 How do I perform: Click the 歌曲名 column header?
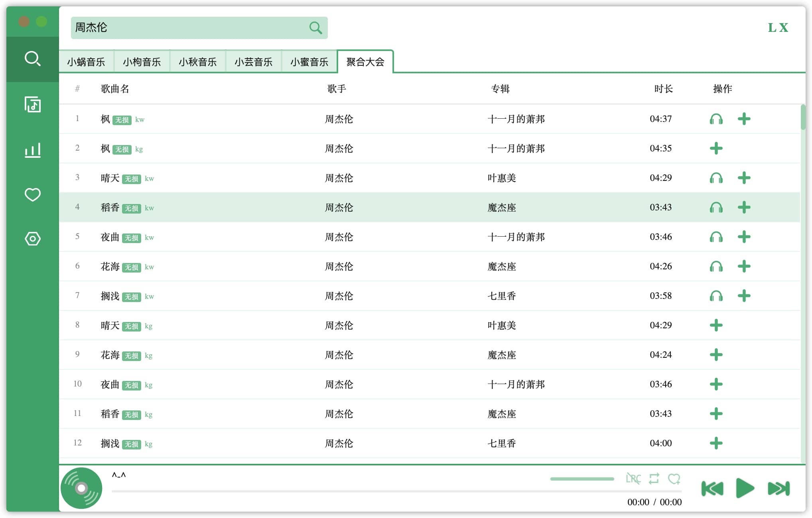point(115,88)
